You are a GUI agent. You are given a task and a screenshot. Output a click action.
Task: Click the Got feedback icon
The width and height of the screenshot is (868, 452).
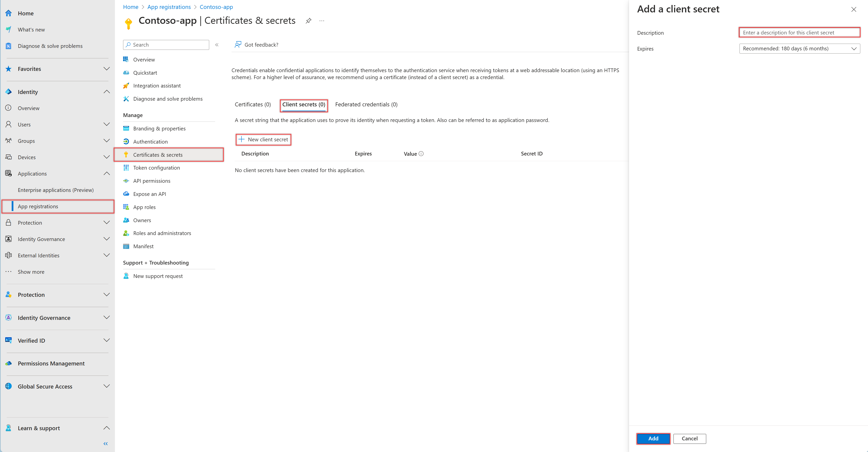tap(238, 44)
